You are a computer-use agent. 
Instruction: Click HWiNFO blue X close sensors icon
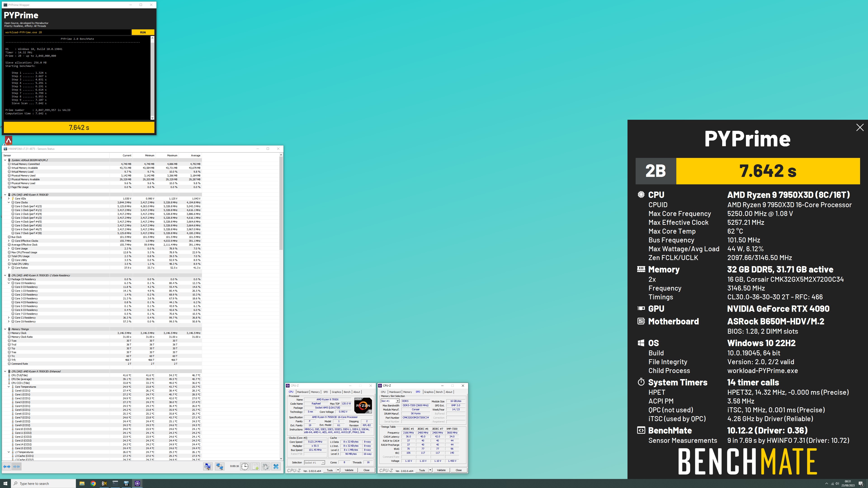point(276,467)
